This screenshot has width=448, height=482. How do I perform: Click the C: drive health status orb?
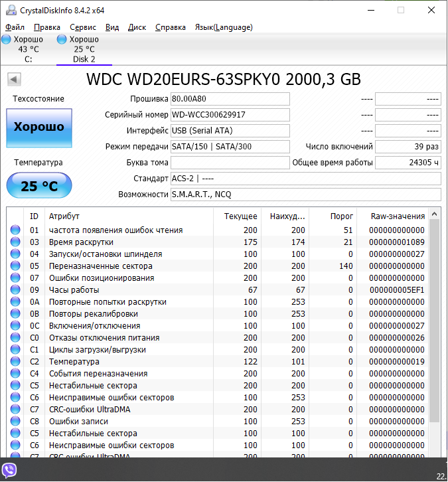pos(6,40)
